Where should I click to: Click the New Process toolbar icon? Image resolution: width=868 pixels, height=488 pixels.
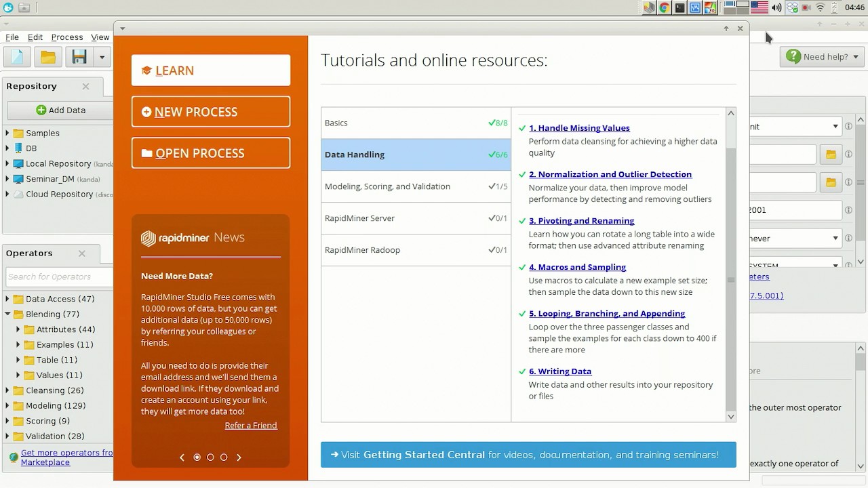coord(17,57)
